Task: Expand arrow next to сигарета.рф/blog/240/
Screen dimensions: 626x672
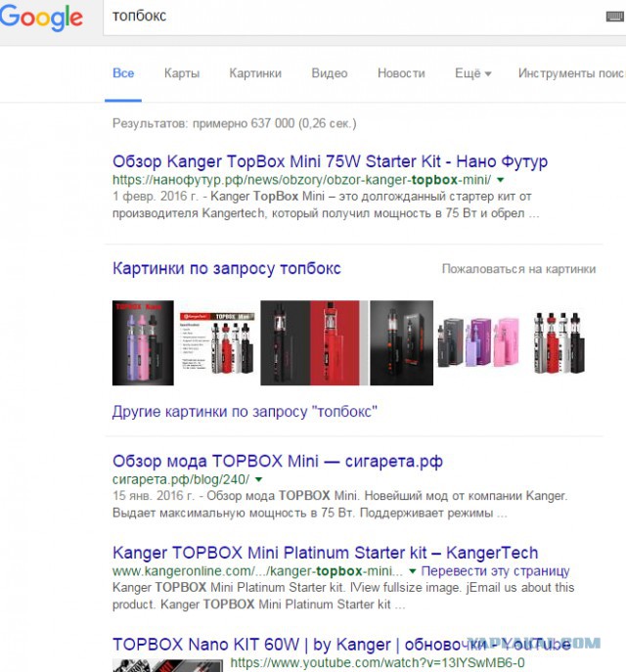Action: point(258,479)
